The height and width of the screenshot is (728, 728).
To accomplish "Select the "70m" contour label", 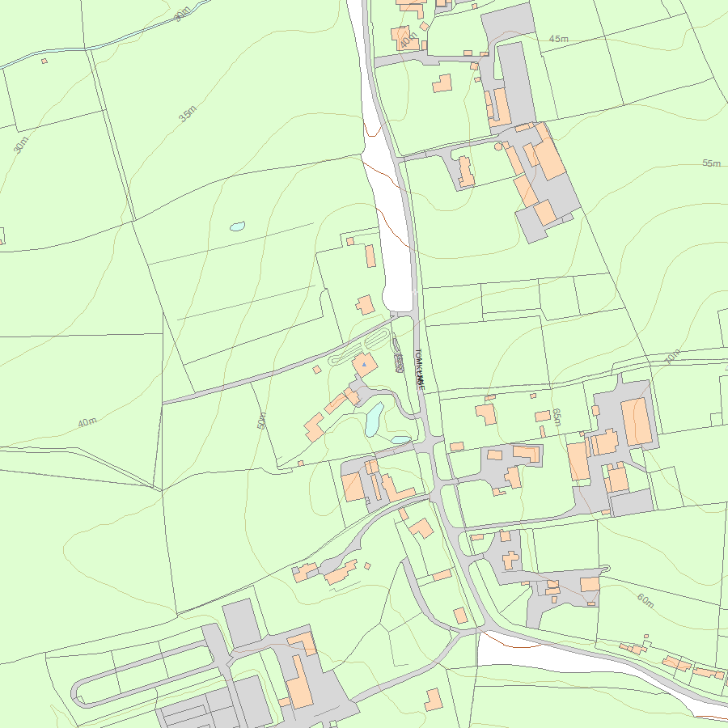I will point(672,356).
